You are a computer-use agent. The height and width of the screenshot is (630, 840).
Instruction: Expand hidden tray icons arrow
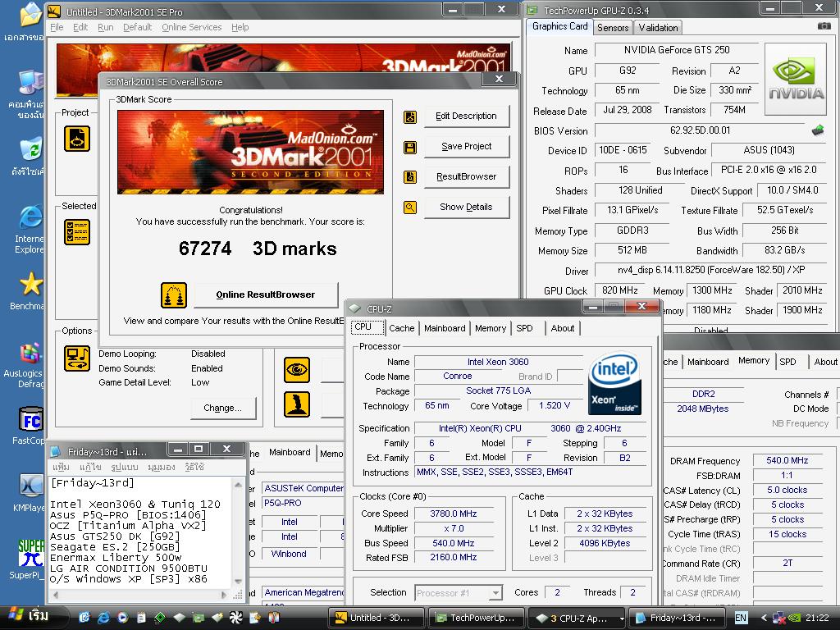pos(764,618)
